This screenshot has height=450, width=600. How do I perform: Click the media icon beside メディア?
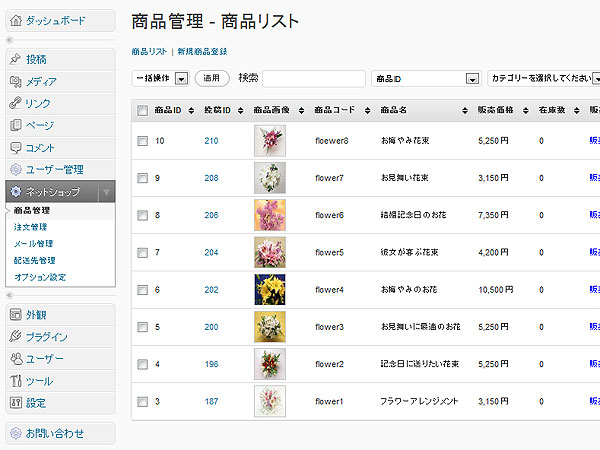(15, 81)
